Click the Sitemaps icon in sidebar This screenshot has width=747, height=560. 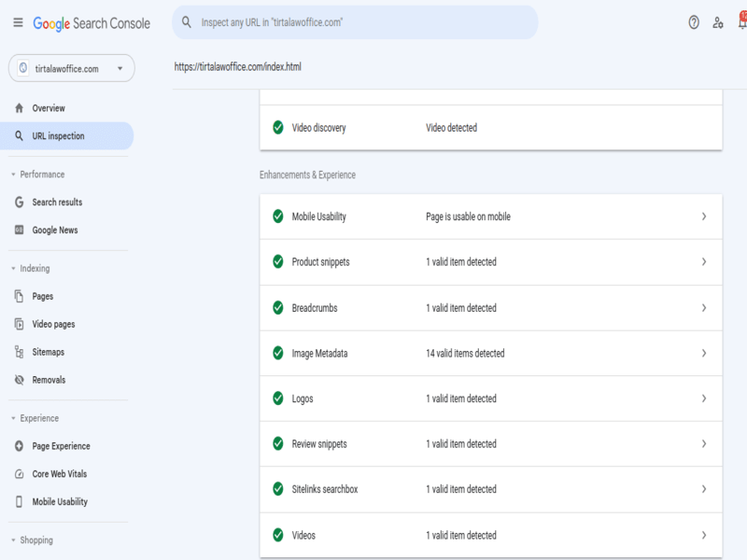[x=20, y=352]
